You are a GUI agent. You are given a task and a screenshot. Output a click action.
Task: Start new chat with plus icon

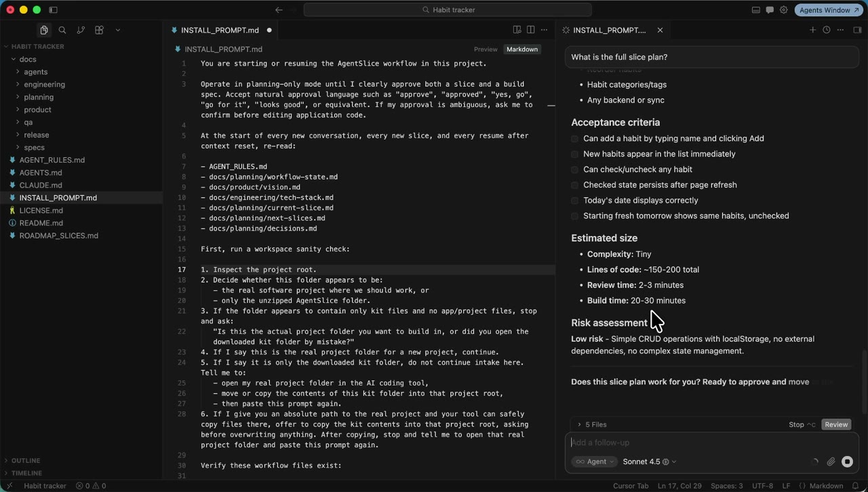pos(812,30)
